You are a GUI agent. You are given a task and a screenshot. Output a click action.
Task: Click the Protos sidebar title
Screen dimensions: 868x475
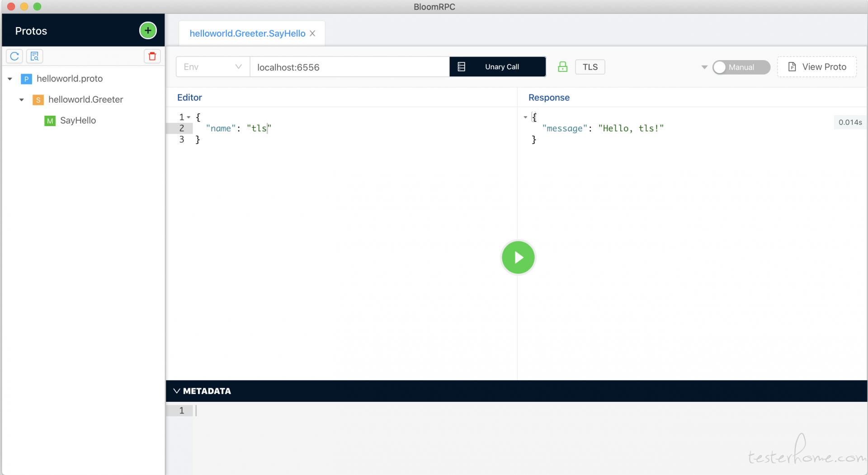[31, 31]
